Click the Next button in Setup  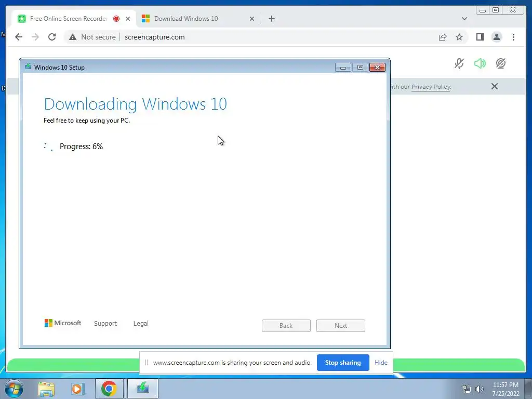pos(341,326)
